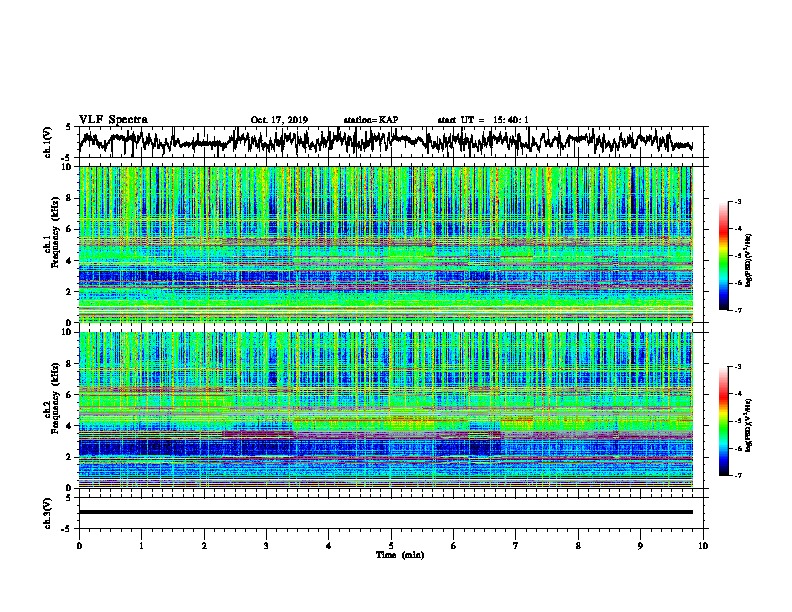This screenshot has height=612, width=792.
Task: Click time axis tick label "5" below Time axis
Action: tap(391, 546)
